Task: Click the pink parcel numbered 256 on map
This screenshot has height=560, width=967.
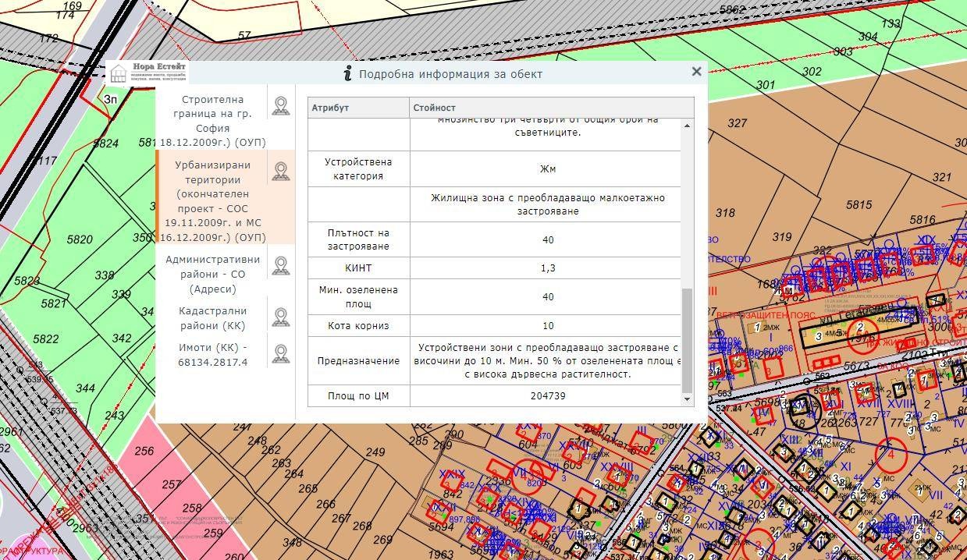Action: [145, 452]
